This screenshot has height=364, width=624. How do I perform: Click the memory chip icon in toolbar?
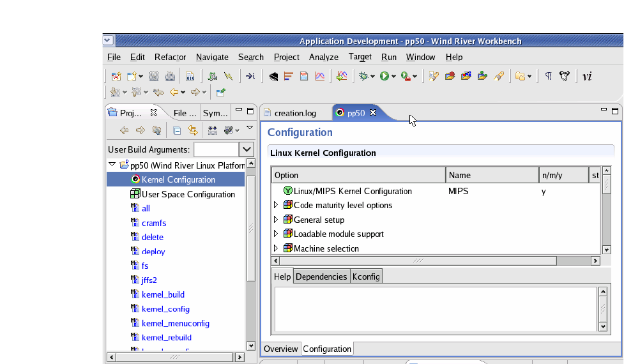[273, 76]
